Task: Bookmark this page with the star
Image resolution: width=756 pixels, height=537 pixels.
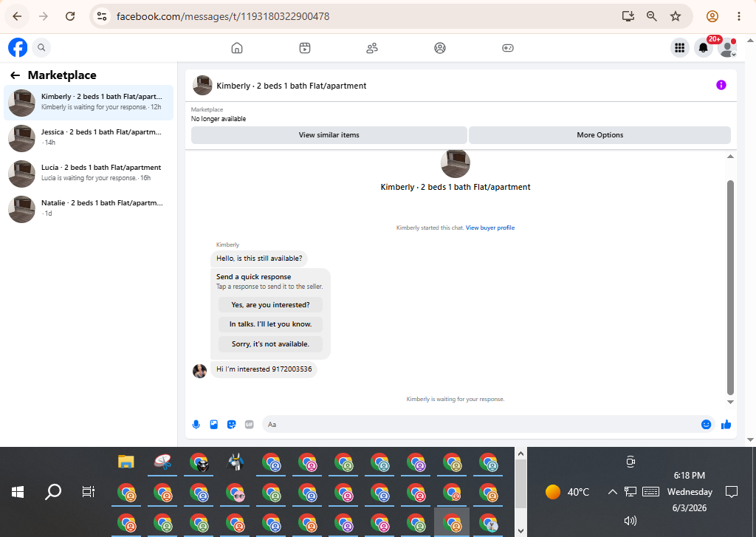Action: (x=676, y=16)
